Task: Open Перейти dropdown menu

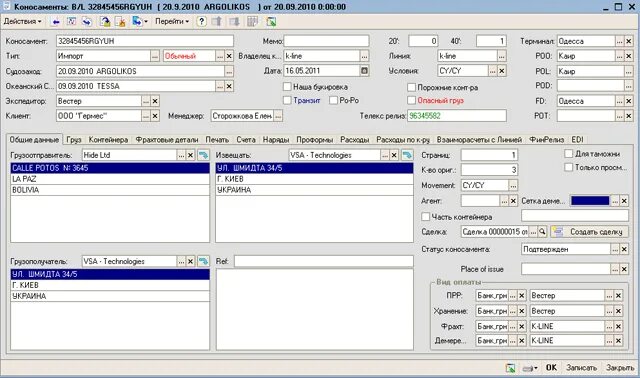Action: point(172,22)
